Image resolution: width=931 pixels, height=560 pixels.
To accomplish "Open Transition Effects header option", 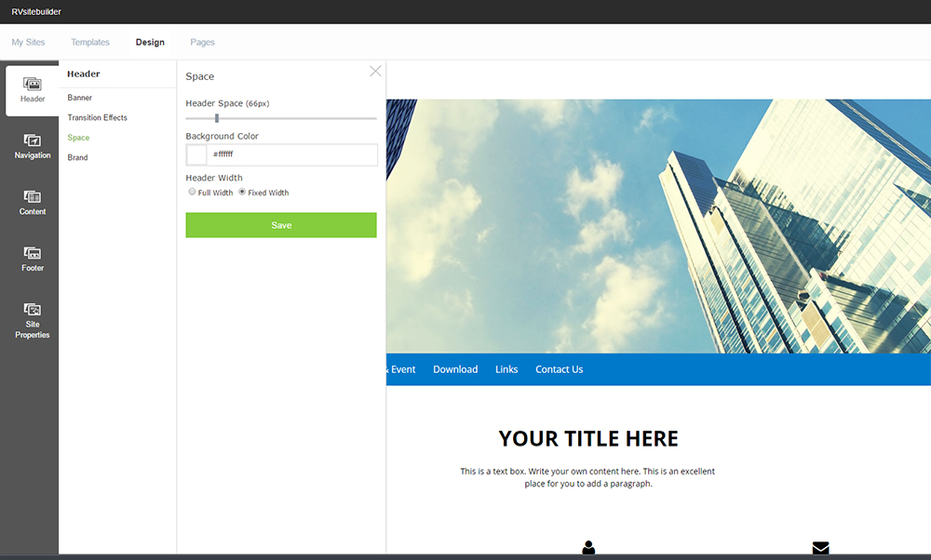I will point(97,118).
